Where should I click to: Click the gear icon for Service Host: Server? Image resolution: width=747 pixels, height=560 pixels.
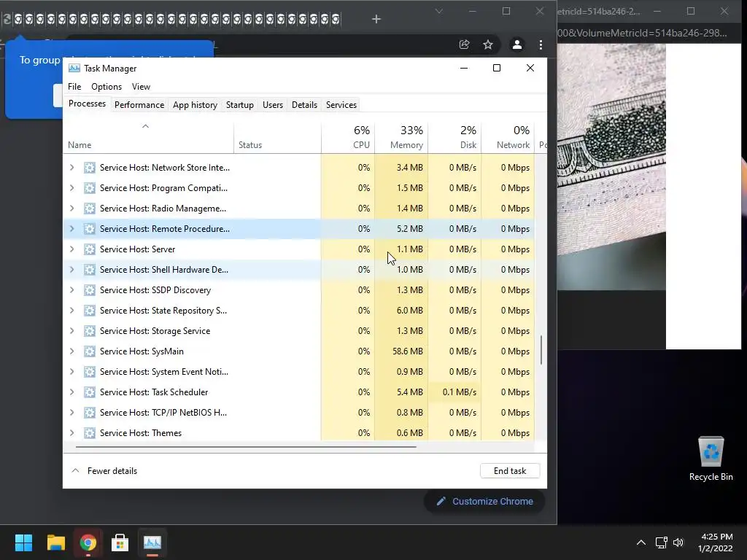pos(90,249)
